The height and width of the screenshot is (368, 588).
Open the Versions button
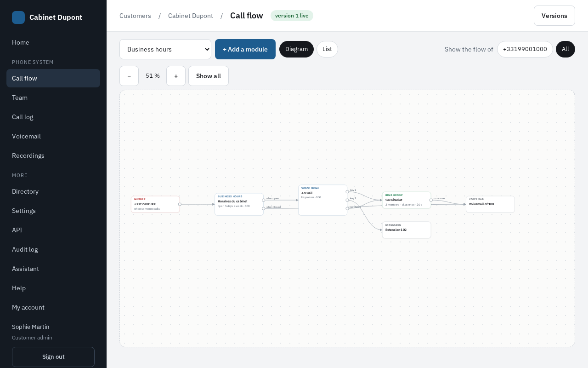(x=554, y=16)
